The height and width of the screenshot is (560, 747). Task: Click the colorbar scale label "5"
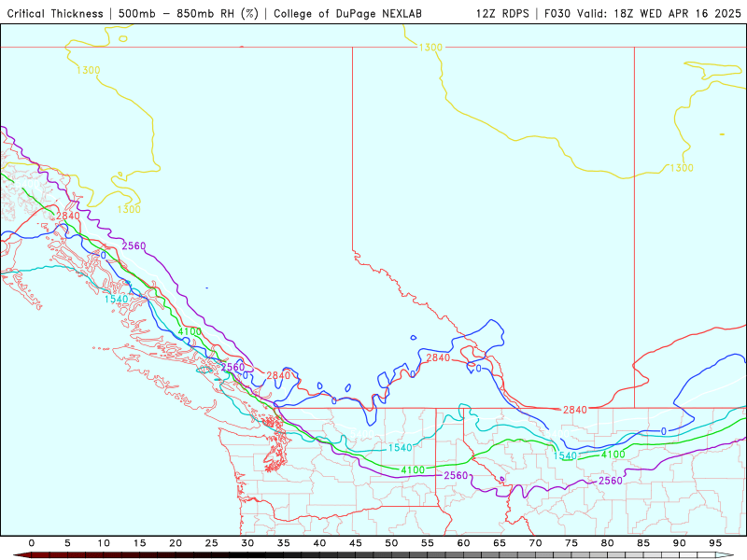pyautogui.click(x=67, y=543)
